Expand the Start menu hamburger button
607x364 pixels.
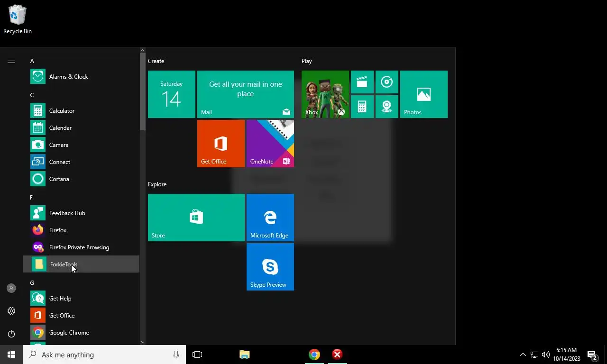pyautogui.click(x=11, y=61)
